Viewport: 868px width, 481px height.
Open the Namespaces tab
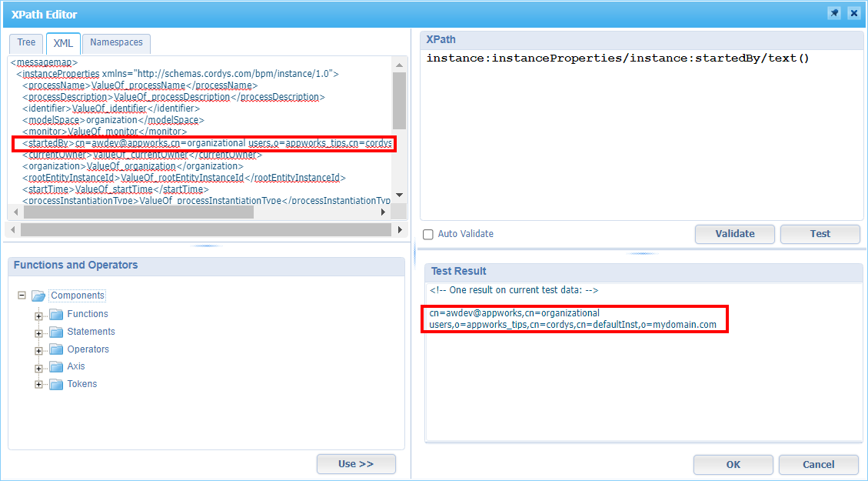[116, 42]
